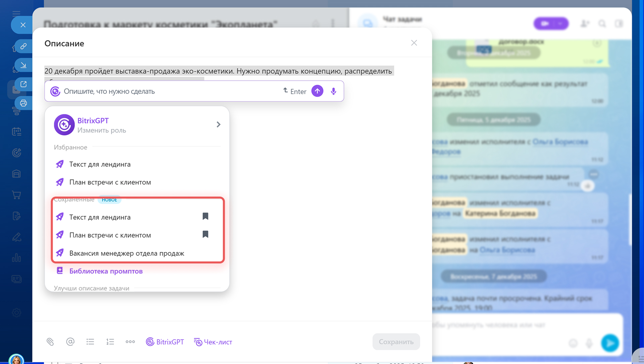Click the mention @ icon

click(x=70, y=342)
